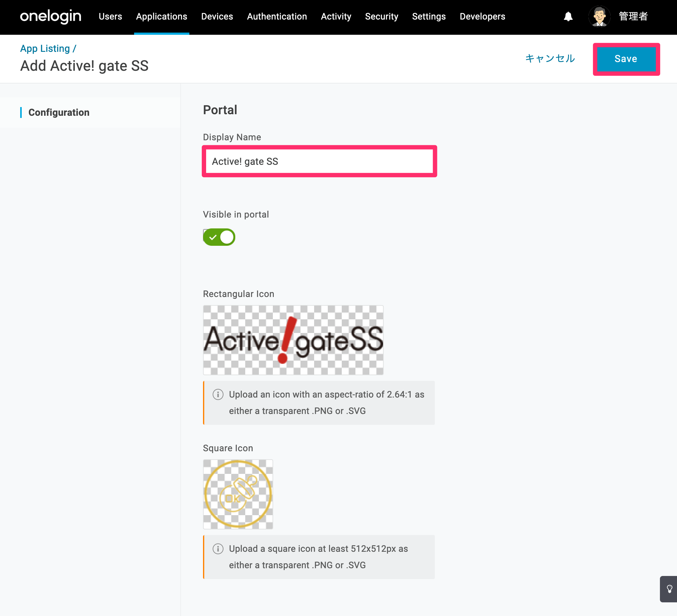Screen dimensions: 677x616
Task: Open the Users menu
Action: (110, 16)
